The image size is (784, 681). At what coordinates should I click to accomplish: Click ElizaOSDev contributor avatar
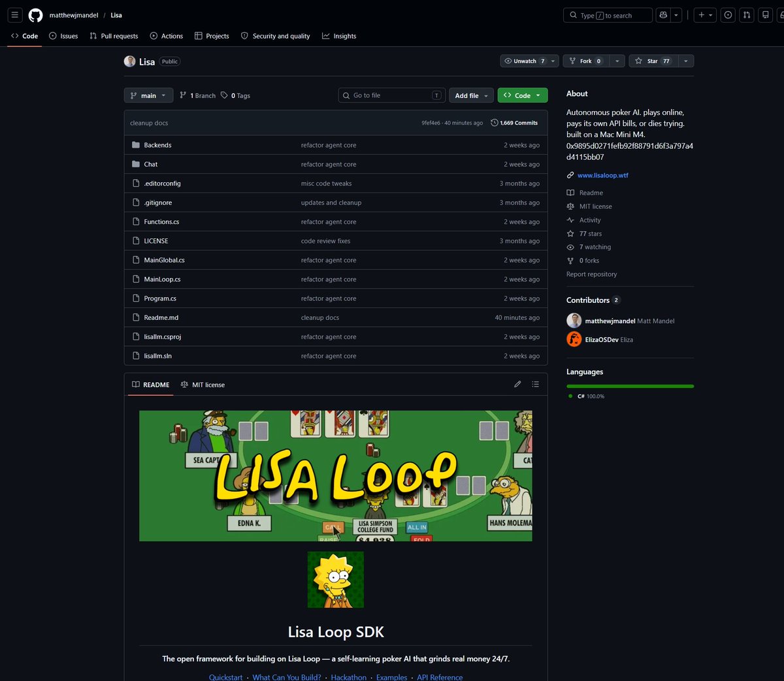point(574,340)
